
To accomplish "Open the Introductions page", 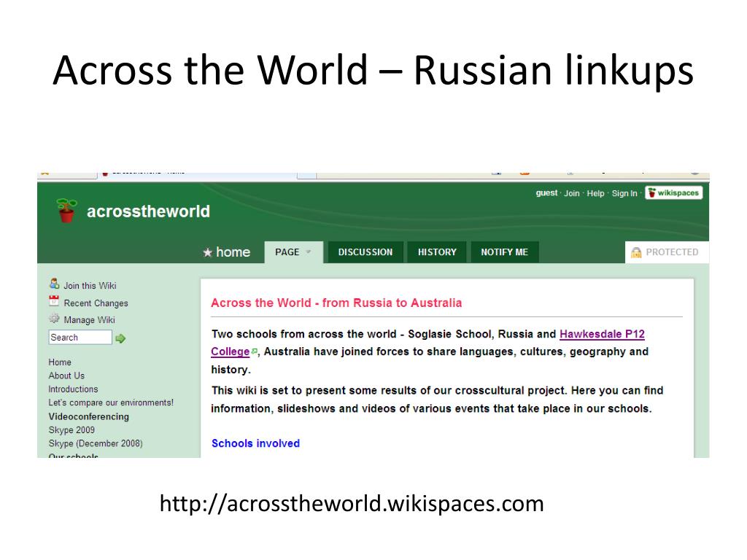I will coord(73,389).
